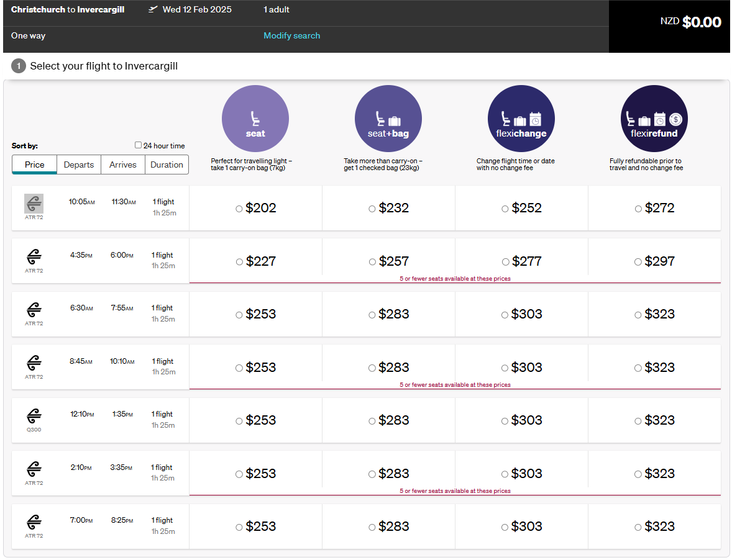Select $283 seat+bag fare for 2:10PM flight

tap(372, 475)
